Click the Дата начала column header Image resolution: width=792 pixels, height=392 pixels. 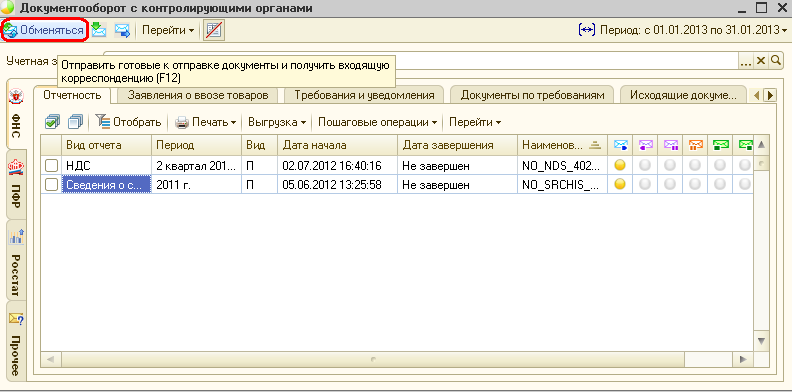(x=337, y=145)
